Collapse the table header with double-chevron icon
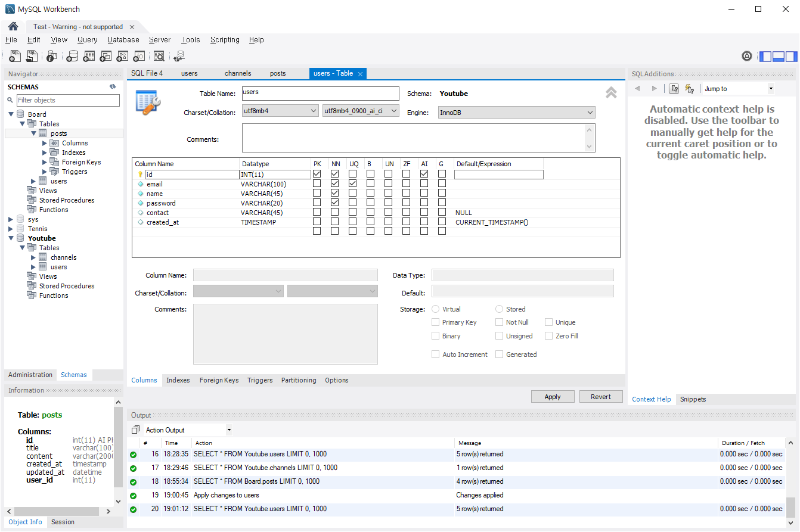 coord(611,92)
